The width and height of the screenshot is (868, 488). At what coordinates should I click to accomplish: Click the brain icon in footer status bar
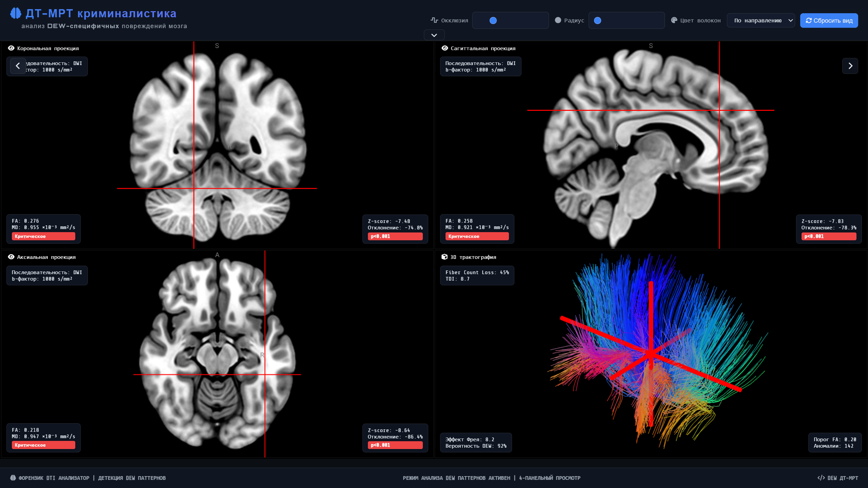coord(13,478)
